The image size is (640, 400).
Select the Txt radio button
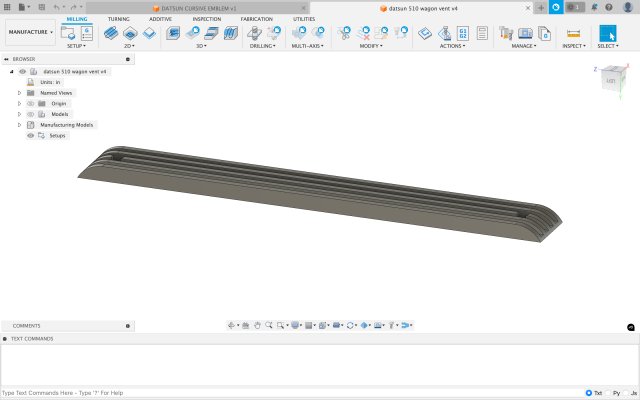click(589, 393)
